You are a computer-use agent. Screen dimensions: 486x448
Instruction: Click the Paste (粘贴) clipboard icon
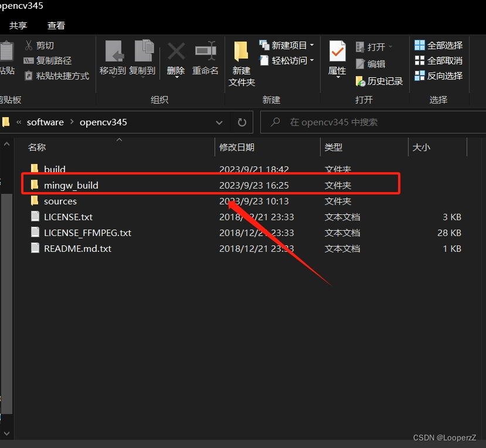pyautogui.click(x=6, y=51)
